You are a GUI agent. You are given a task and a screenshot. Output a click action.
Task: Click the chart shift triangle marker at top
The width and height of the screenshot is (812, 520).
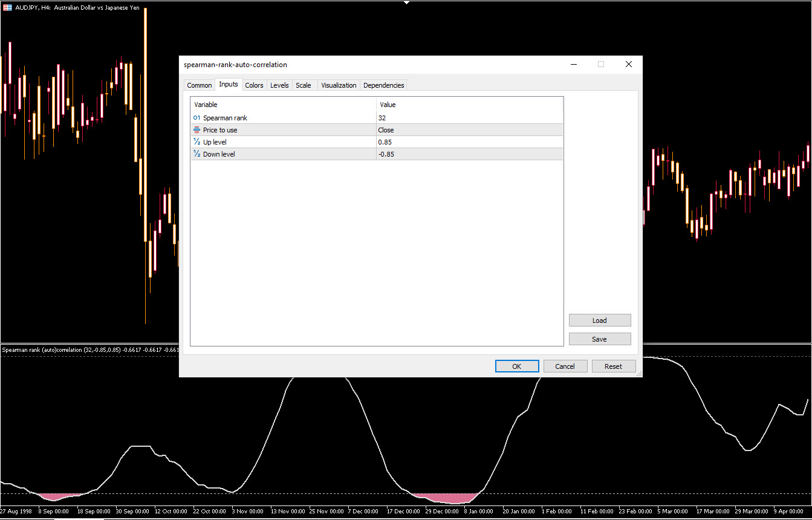pos(407,2)
